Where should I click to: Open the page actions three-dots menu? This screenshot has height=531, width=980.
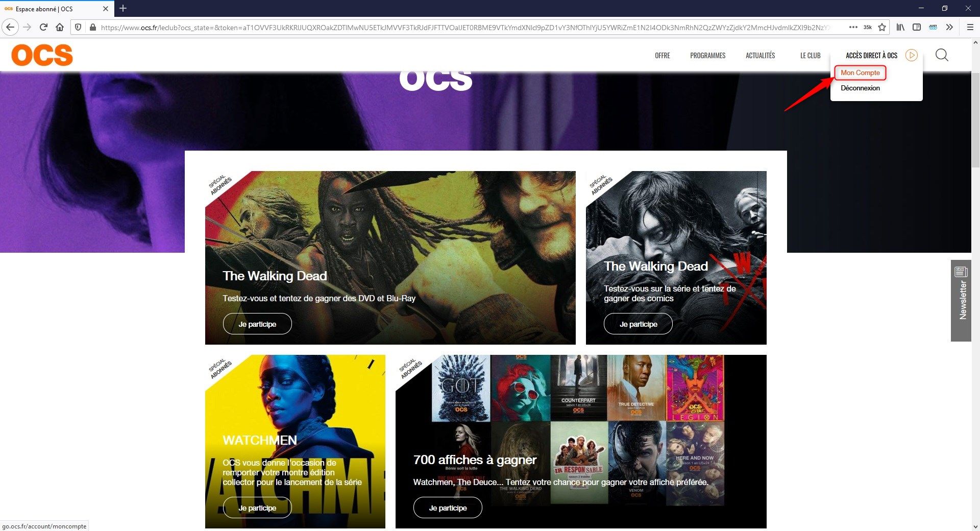coord(853,27)
